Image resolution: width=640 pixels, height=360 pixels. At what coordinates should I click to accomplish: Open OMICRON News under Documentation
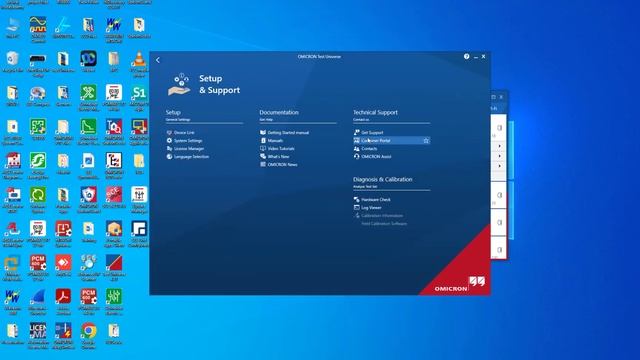point(279,164)
